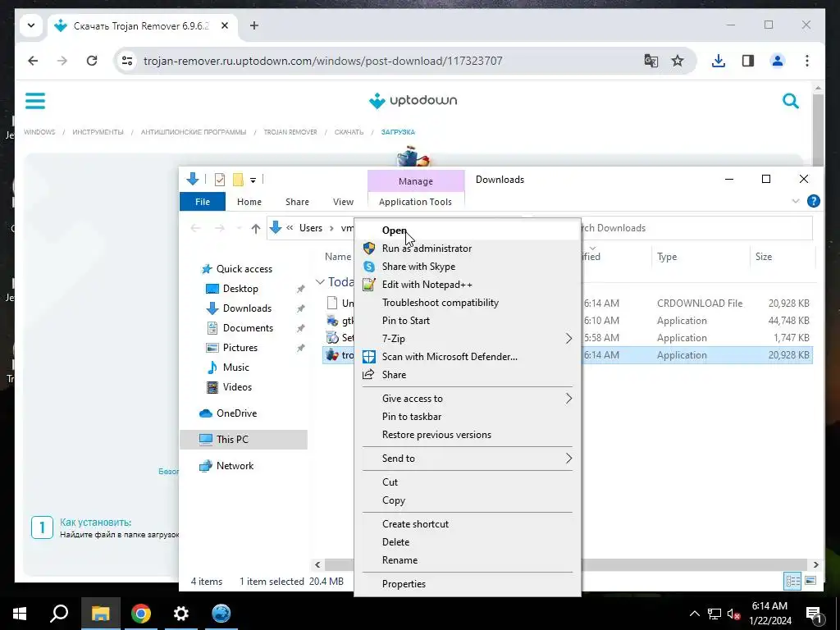Select Pin to taskbar
Screen dimensions: 840x630
pyautogui.click(x=467, y=416)
